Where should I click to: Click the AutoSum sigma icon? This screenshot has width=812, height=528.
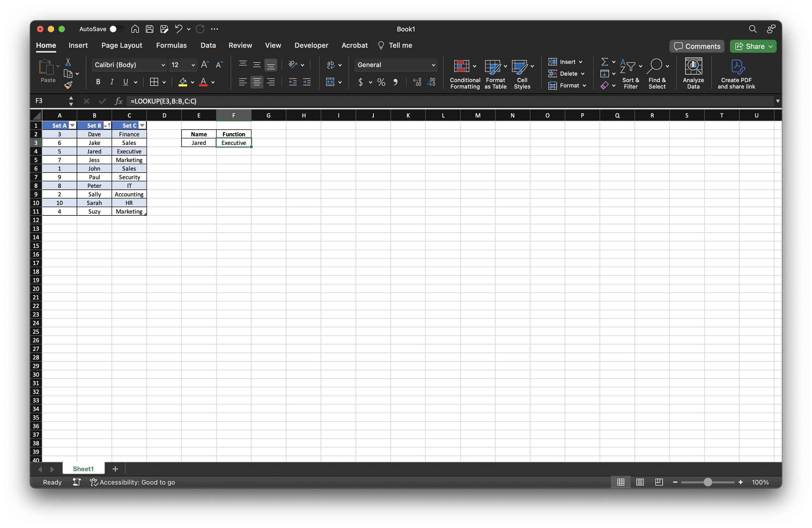pyautogui.click(x=604, y=62)
